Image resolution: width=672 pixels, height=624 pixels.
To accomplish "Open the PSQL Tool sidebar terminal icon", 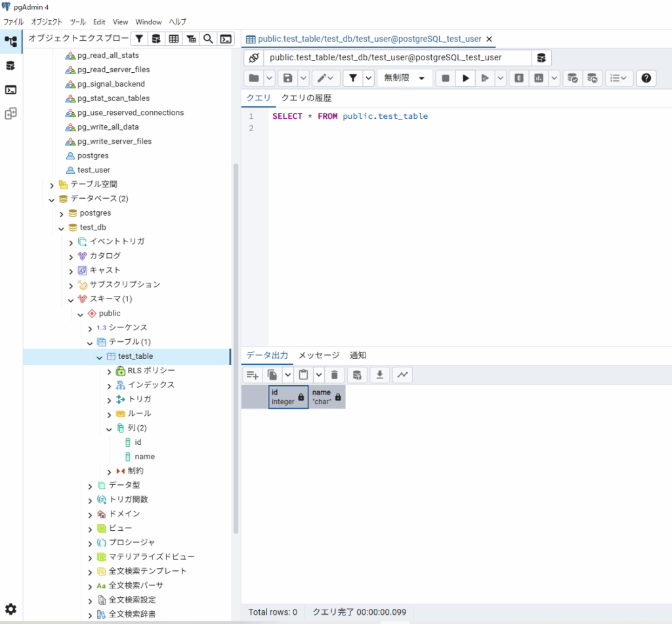I will tap(10, 90).
